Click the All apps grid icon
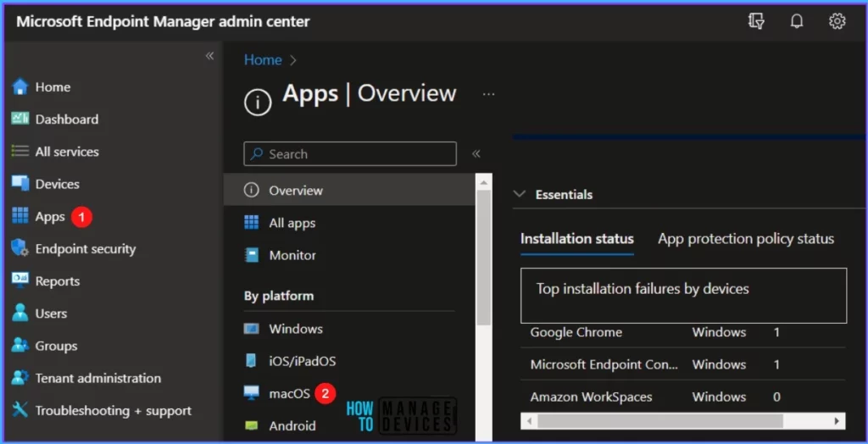Screen dimensions: 868x444 point(251,223)
